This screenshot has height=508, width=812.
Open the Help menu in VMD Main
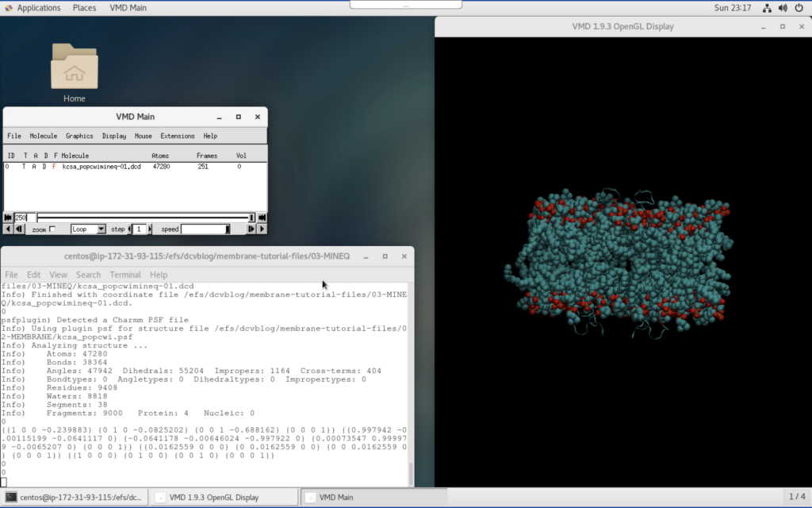209,136
